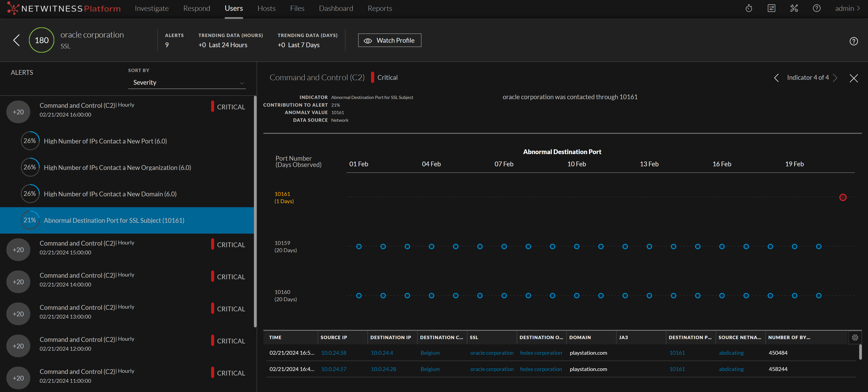Switch to the Investigate tab
This screenshot has height=392, width=868.
(152, 8)
